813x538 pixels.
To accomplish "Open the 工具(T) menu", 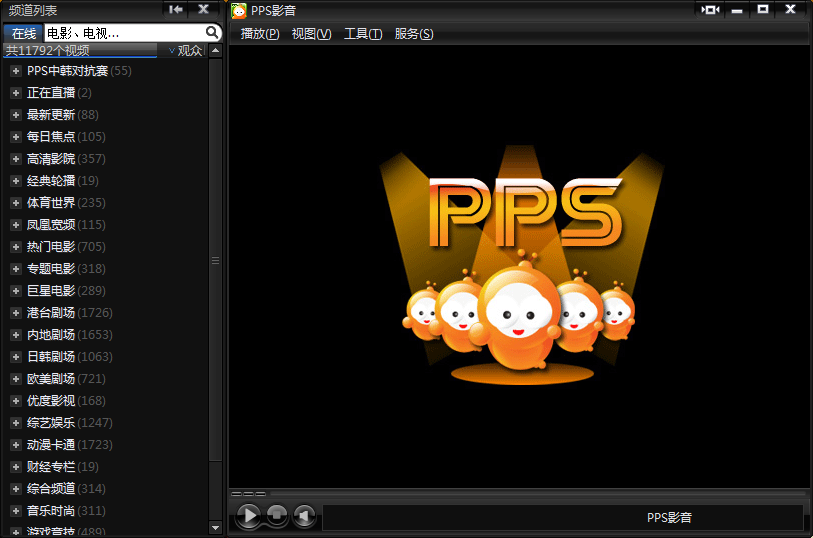I will pyautogui.click(x=363, y=34).
